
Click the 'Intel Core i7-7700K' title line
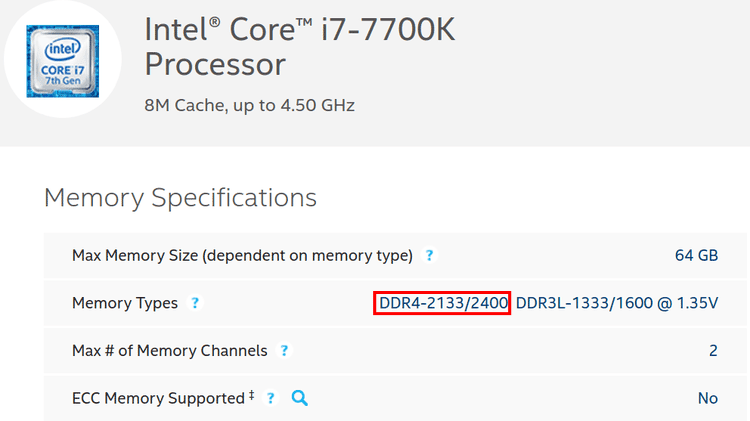coord(300,30)
